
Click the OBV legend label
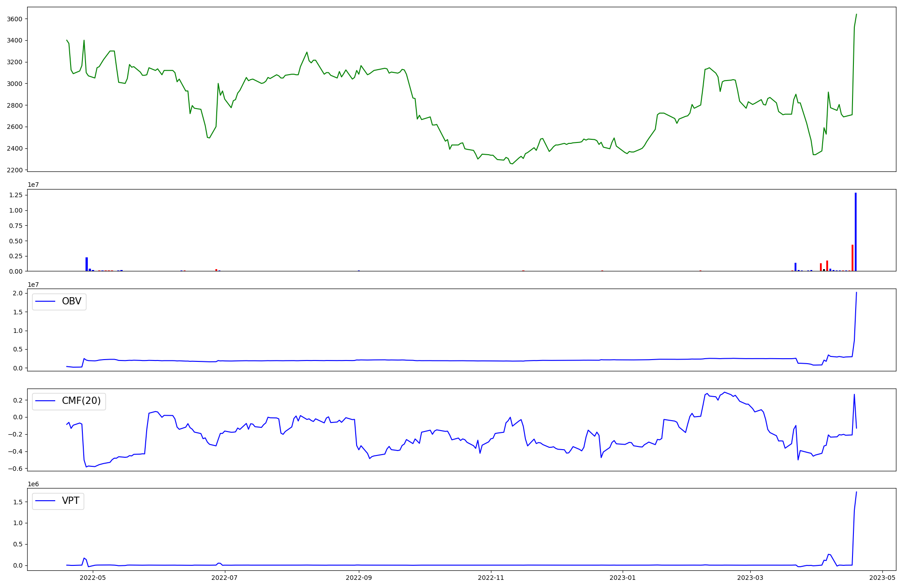(71, 302)
